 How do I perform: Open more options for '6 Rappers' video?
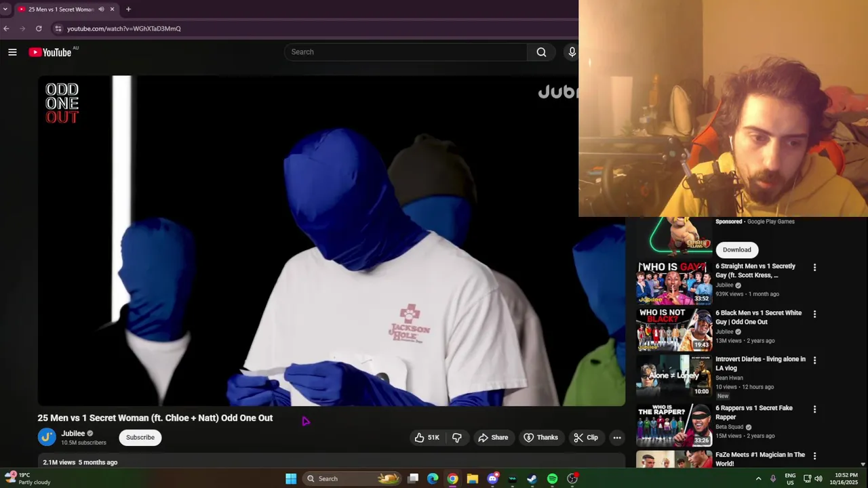pyautogui.click(x=814, y=409)
